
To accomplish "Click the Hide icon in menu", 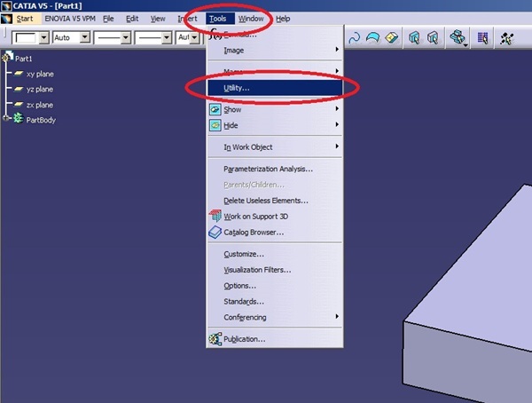I will click(215, 125).
